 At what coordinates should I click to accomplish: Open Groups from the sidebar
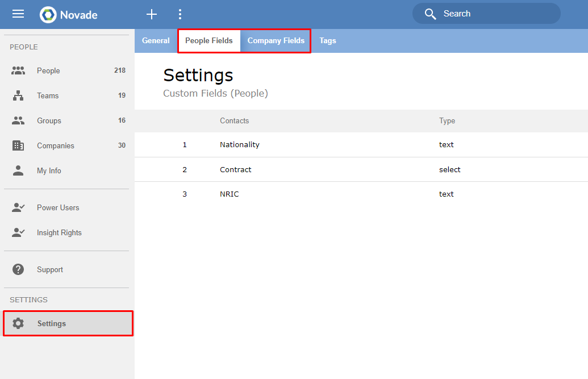coord(49,120)
